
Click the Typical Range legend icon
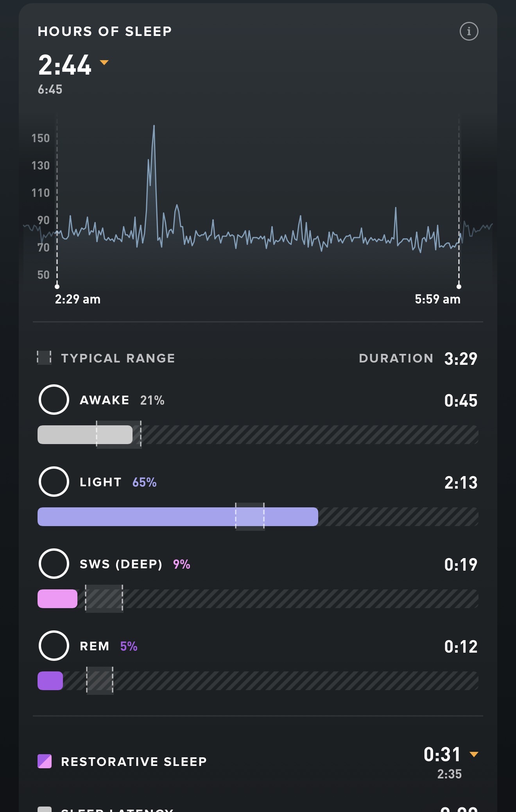(44, 358)
